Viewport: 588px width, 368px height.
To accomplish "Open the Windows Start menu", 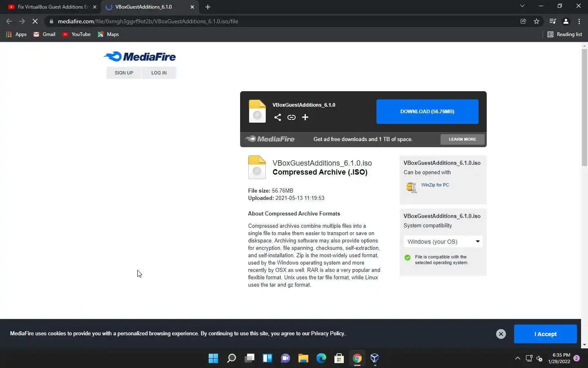I will pos(213,359).
